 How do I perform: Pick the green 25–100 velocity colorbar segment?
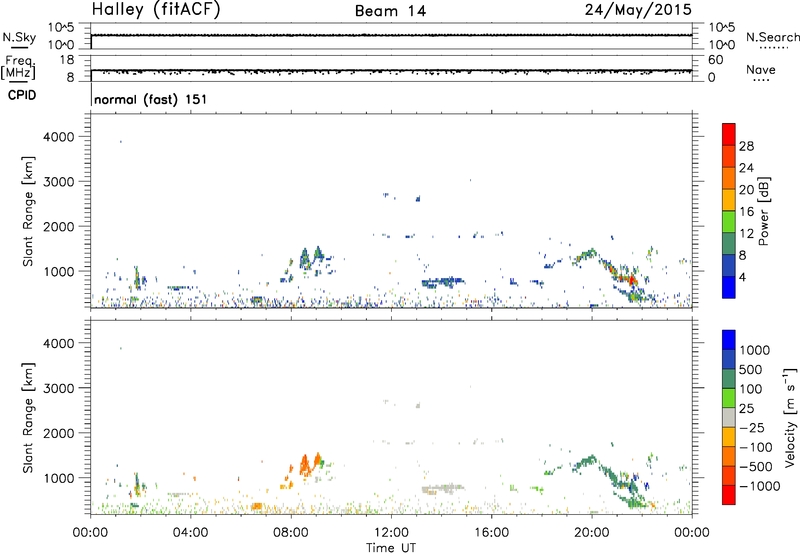(729, 398)
